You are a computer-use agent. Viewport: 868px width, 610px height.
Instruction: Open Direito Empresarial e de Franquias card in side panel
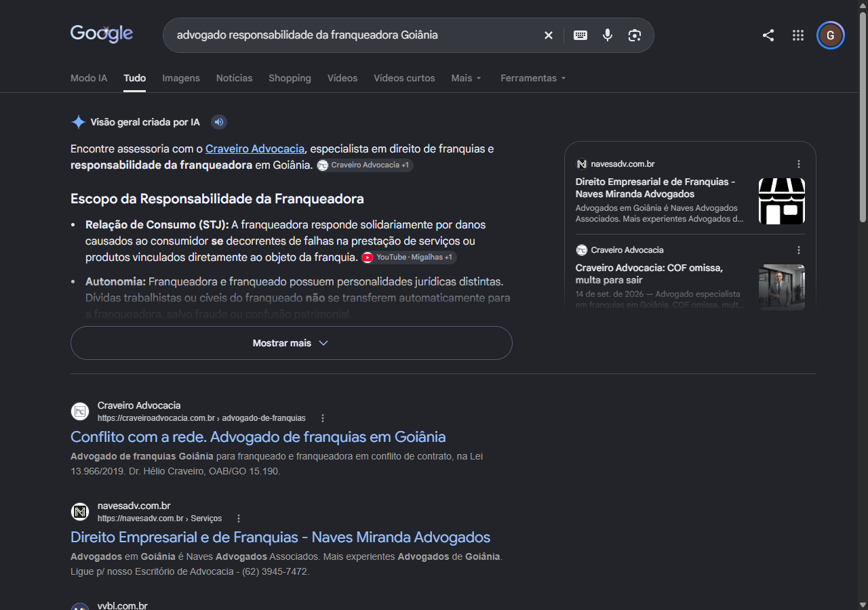(656, 188)
